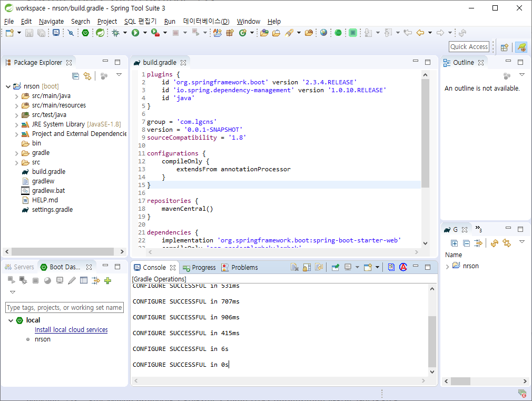Toggle Link with Editor in Package Explorer
532x401 pixels.
point(87,76)
